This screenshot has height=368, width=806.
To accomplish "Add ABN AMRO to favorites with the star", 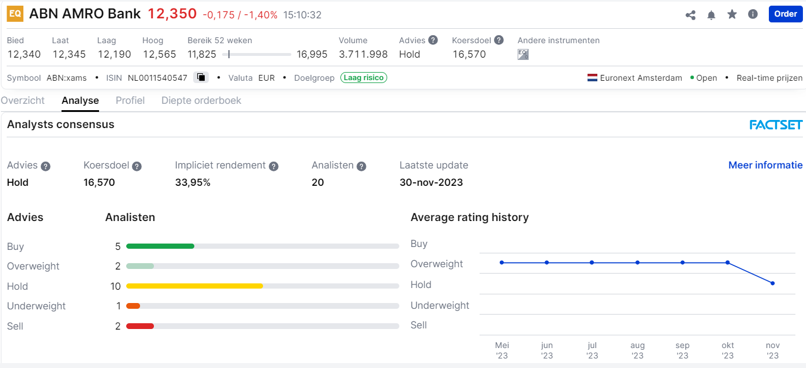I will tap(732, 14).
